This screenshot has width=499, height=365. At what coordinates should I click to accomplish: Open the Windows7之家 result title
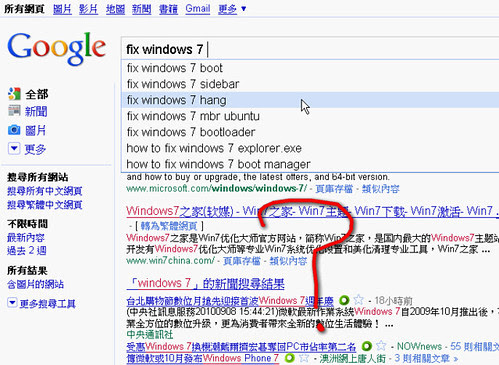tap(312, 211)
